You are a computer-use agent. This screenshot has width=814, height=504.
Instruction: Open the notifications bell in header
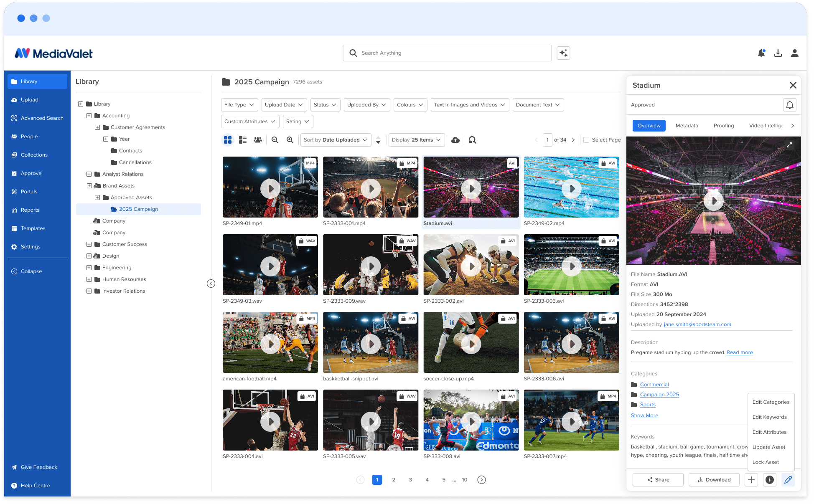pyautogui.click(x=761, y=53)
